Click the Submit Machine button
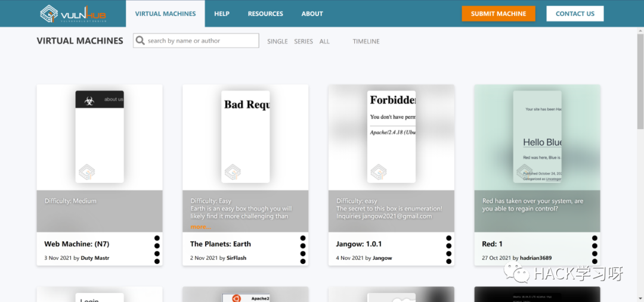Screen dimensions: 644x302 click(x=498, y=14)
